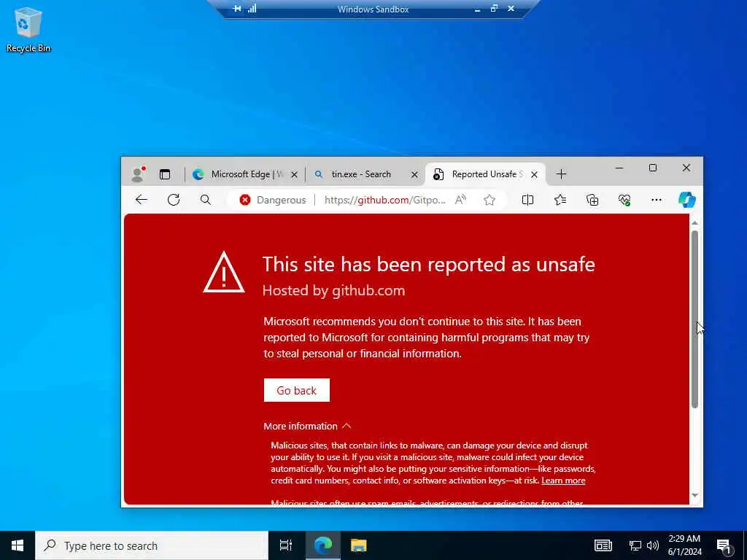The image size is (747, 560).
Task: Open the notification center icon
Action: [x=724, y=547]
